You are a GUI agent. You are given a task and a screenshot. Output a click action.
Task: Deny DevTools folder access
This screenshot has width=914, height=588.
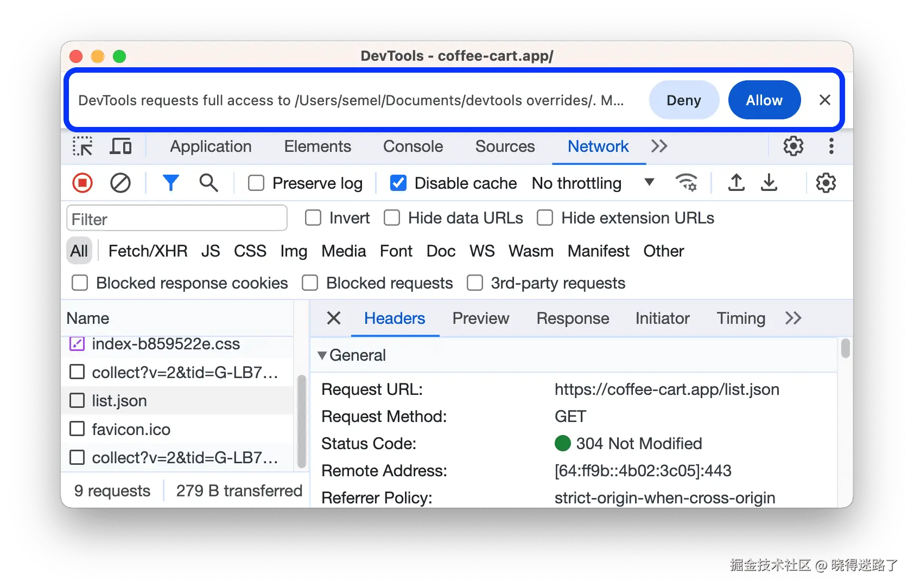(x=683, y=100)
